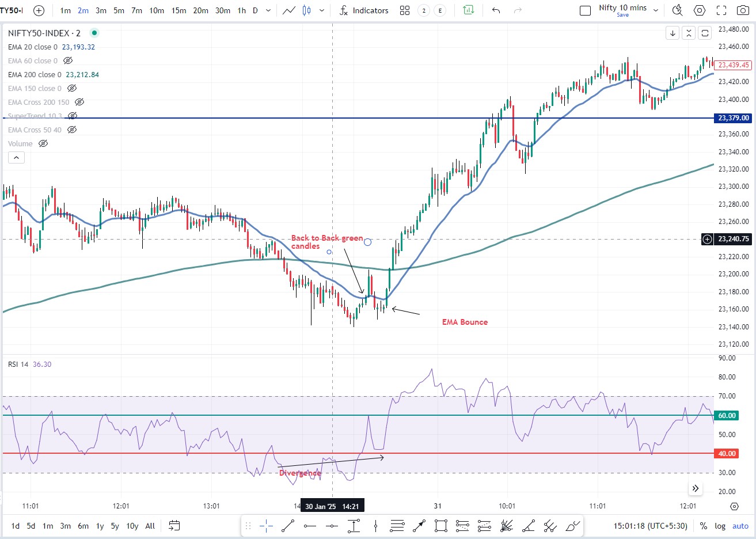Image resolution: width=756 pixels, height=539 pixels.
Task: Click the undo arrow
Action: click(496, 10)
